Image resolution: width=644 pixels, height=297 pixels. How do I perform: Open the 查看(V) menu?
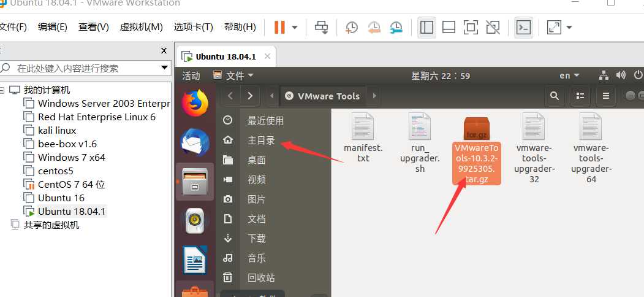click(x=94, y=27)
